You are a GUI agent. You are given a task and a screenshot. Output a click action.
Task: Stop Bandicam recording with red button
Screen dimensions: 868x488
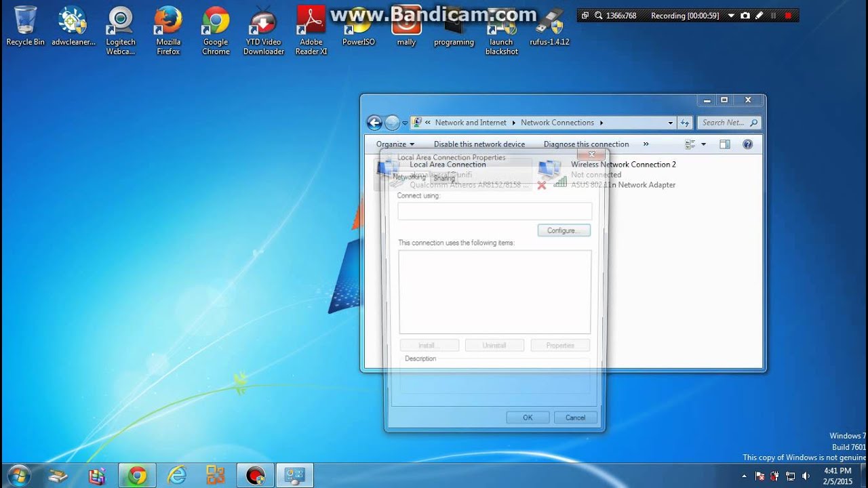(788, 16)
